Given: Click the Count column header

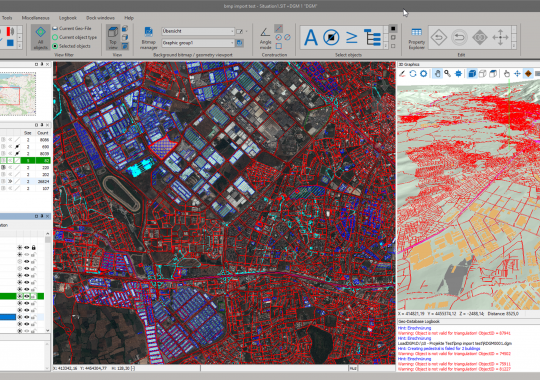Looking at the screenshot, I should 43,133.
